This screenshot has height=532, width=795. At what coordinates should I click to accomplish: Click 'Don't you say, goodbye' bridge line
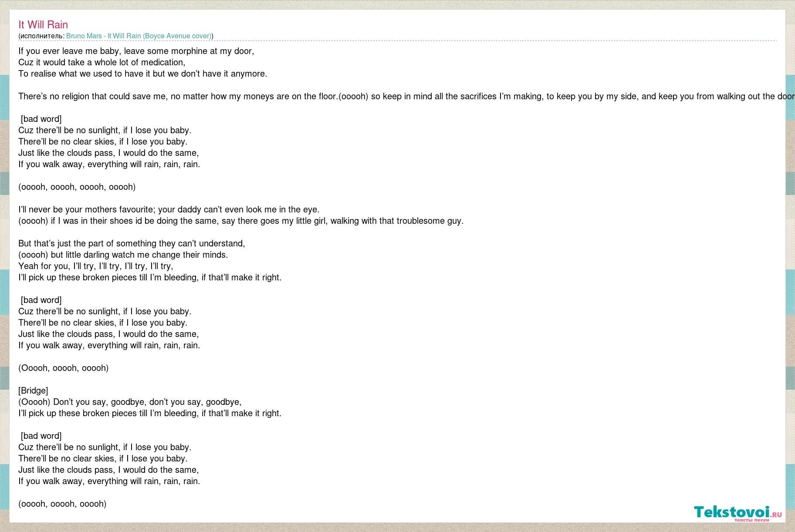130,402
